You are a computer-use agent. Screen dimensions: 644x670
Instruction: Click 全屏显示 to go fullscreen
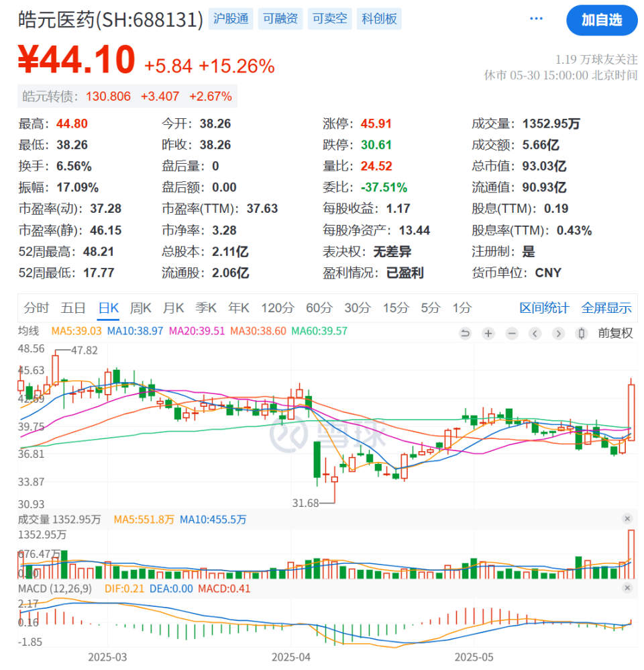(x=606, y=307)
